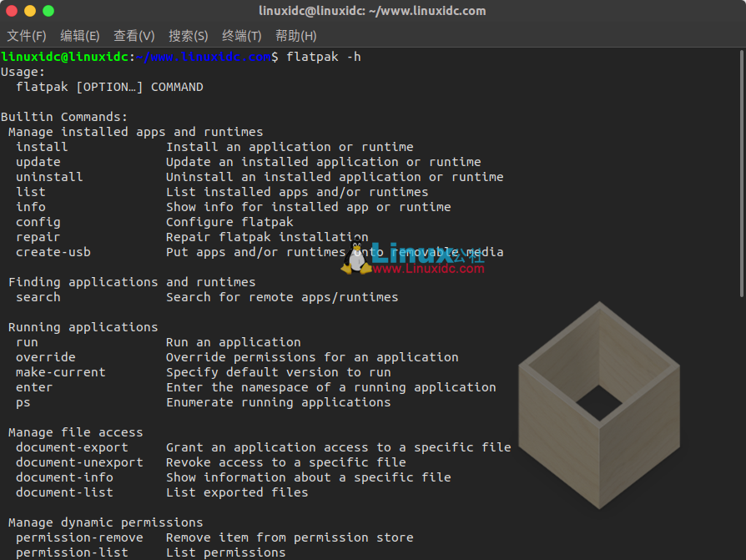
Task: Click 'Enter the namespace of a running application'
Action: pyautogui.click(x=331, y=388)
